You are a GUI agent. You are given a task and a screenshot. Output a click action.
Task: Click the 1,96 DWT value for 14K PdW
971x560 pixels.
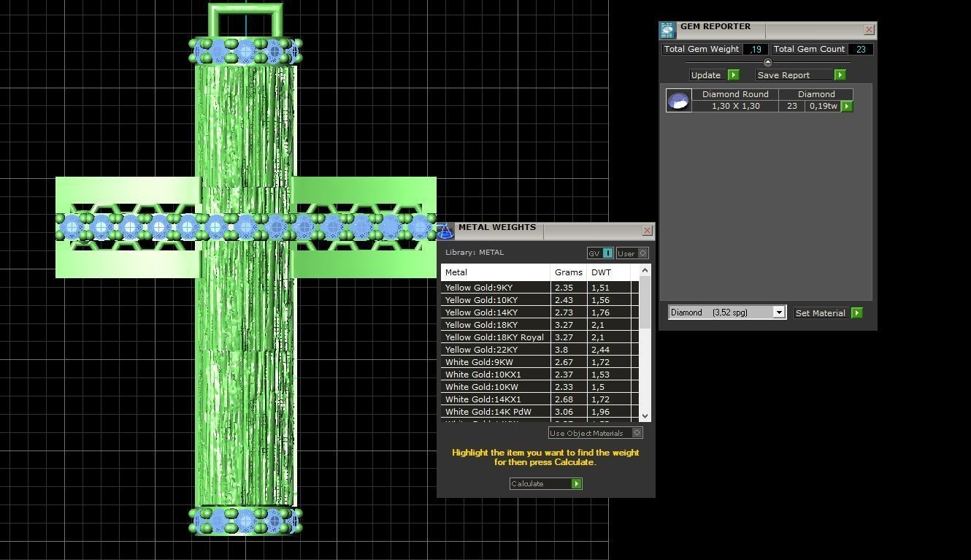coord(609,412)
